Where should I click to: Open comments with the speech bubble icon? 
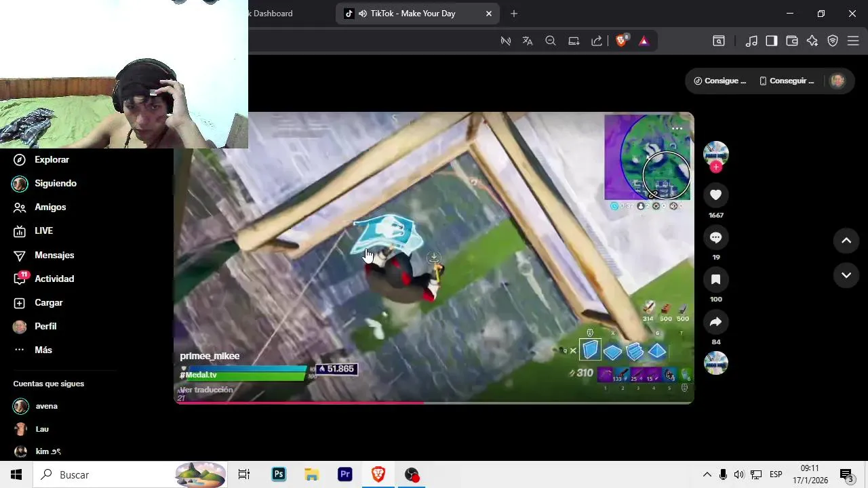715,237
